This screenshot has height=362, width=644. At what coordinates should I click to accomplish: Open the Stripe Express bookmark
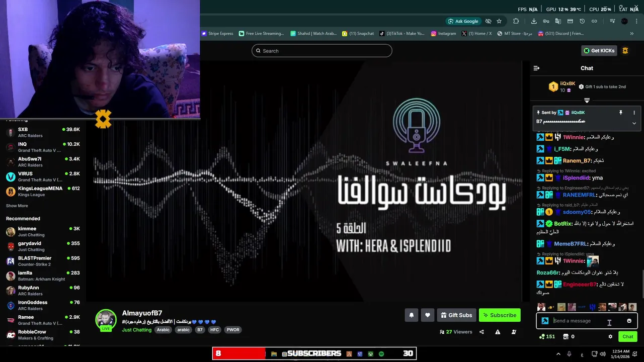[x=217, y=34]
